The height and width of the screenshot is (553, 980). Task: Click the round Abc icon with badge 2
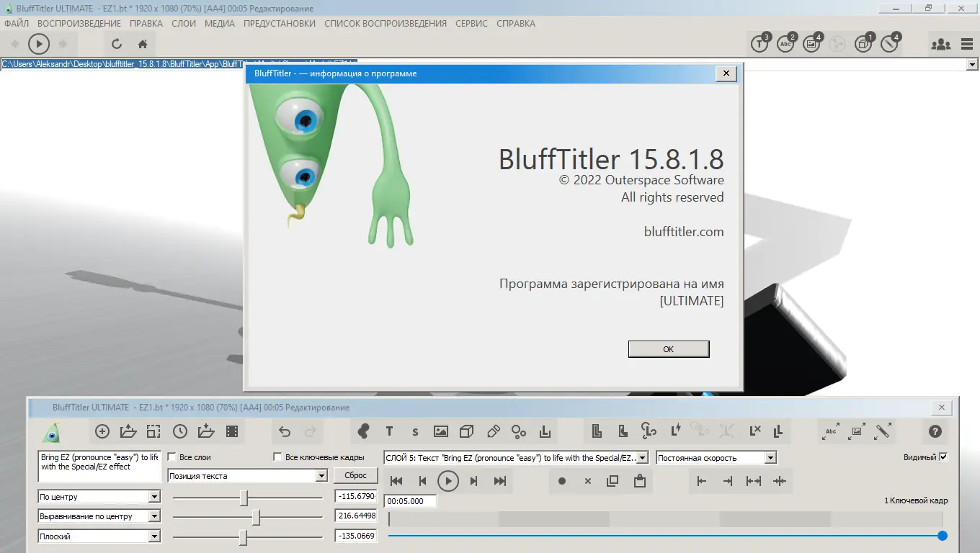point(786,43)
